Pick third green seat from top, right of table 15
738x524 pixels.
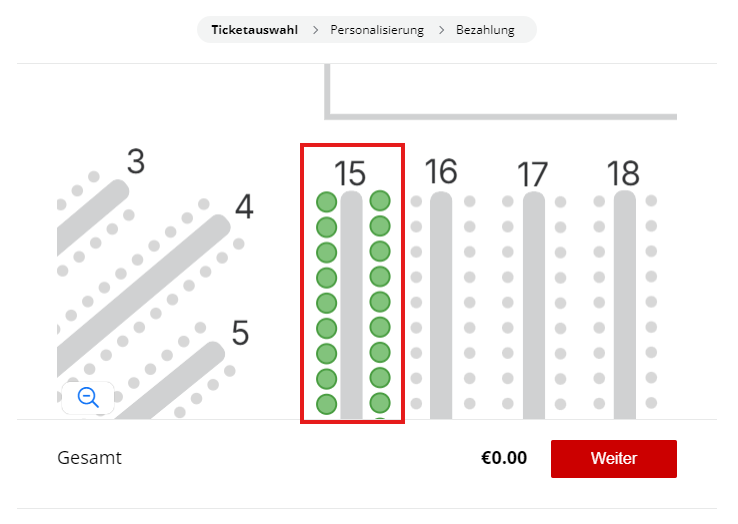pos(380,251)
